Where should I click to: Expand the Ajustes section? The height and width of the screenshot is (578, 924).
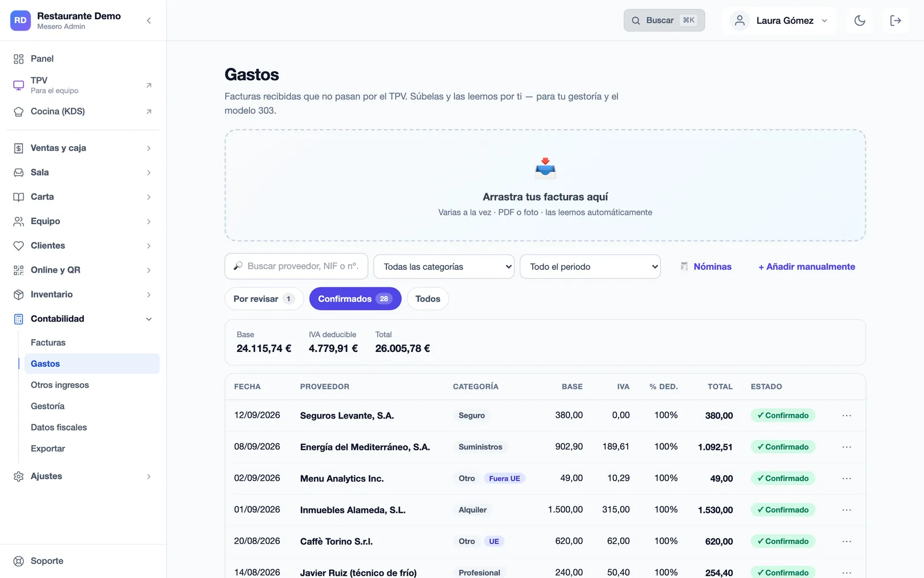click(x=83, y=477)
